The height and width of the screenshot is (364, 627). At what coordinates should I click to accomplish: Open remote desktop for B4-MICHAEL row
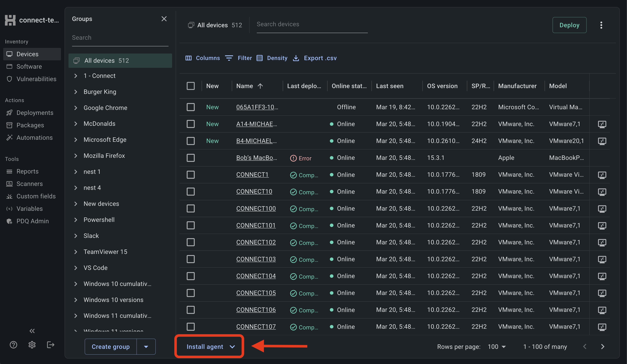[x=602, y=141]
